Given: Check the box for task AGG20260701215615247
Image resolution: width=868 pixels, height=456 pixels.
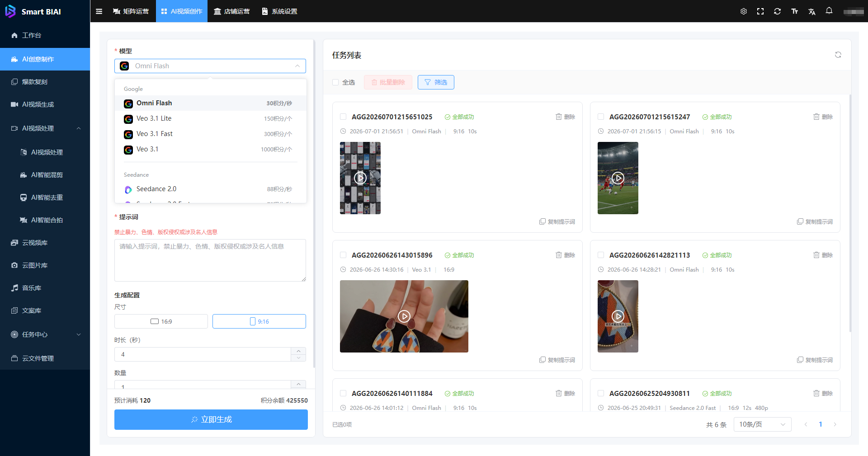Looking at the screenshot, I should coord(601,117).
